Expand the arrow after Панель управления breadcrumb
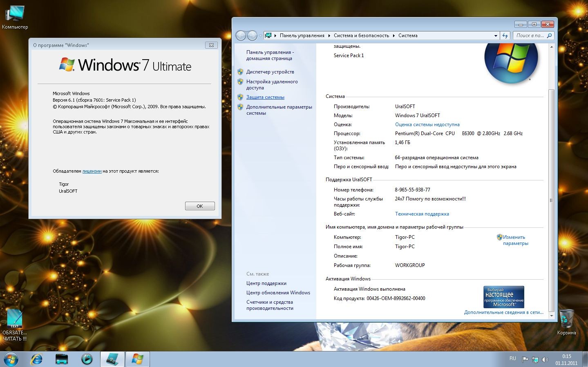 329,36
